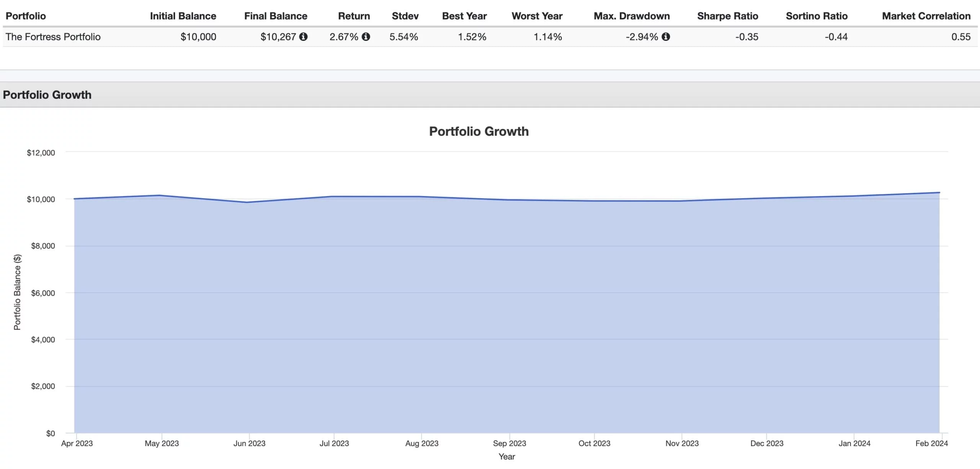Click the Apr 2023 x-axis label
Screen dimensions: 980x469
(77, 443)
